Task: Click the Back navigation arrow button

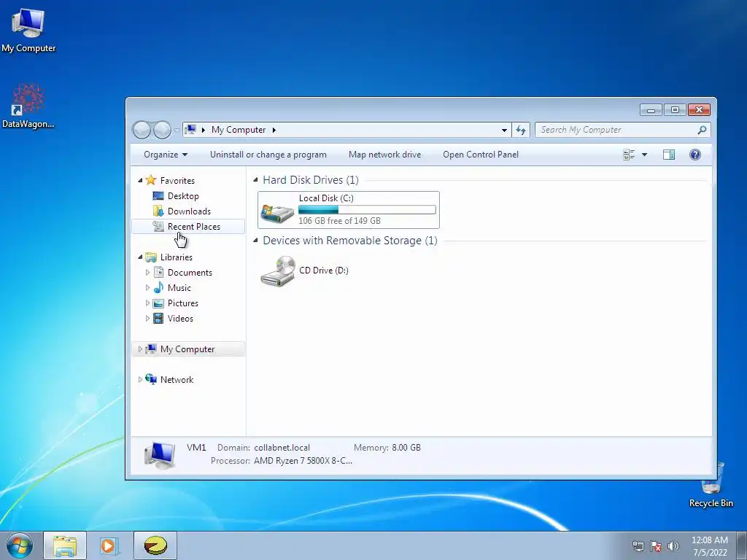Action: point(142,130)
